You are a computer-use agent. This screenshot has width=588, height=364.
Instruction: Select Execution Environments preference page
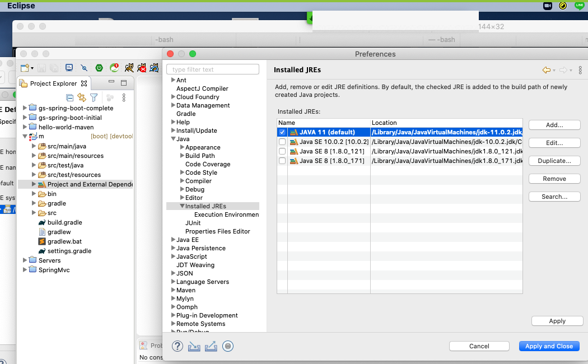point(226,214)
